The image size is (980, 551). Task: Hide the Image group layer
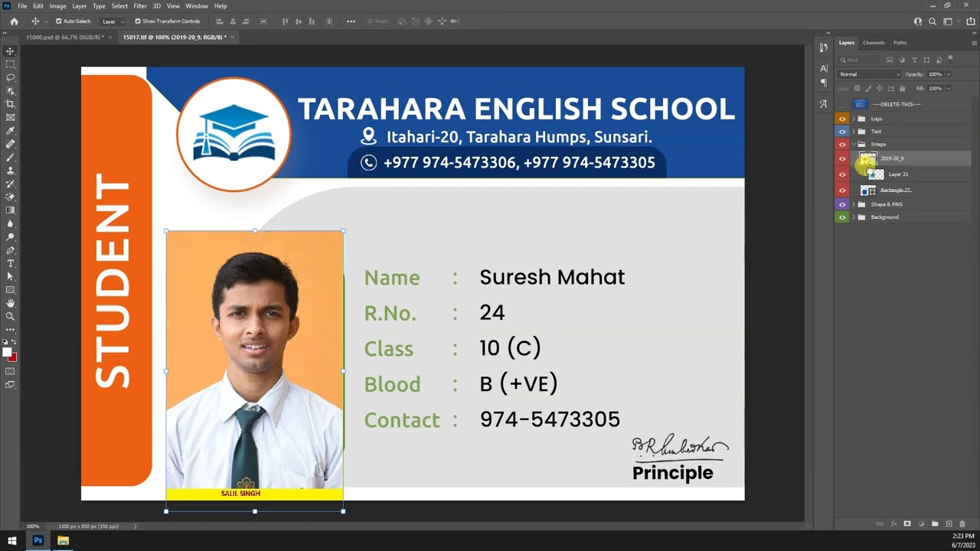click(842, 144)
